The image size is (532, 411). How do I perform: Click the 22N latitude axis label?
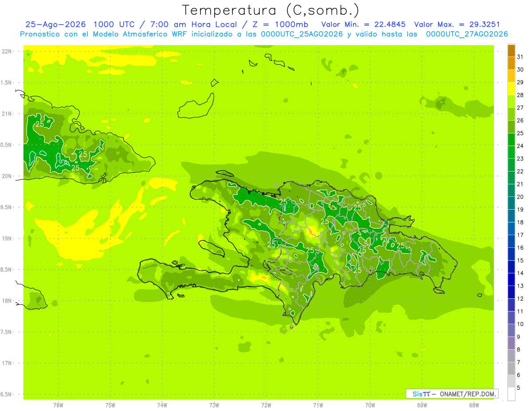tap(7, 51)
